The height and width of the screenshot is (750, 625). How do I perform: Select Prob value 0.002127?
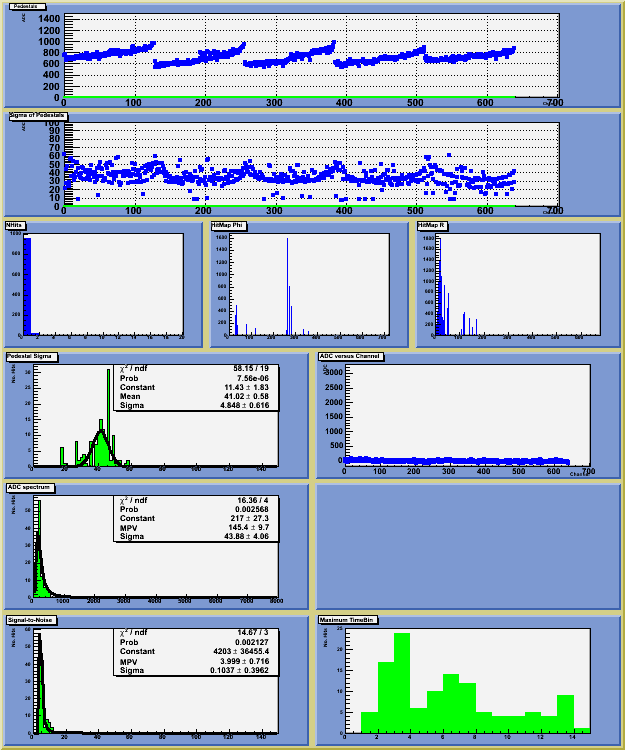pos(252,642)
